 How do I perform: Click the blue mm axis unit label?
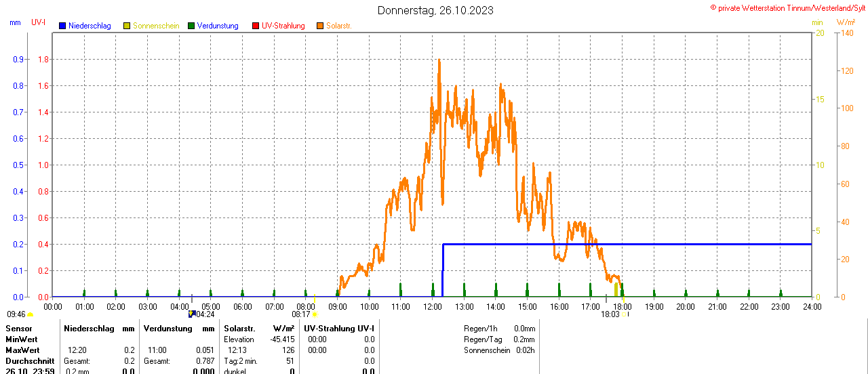pyautogui.click(x=16, y=22)
